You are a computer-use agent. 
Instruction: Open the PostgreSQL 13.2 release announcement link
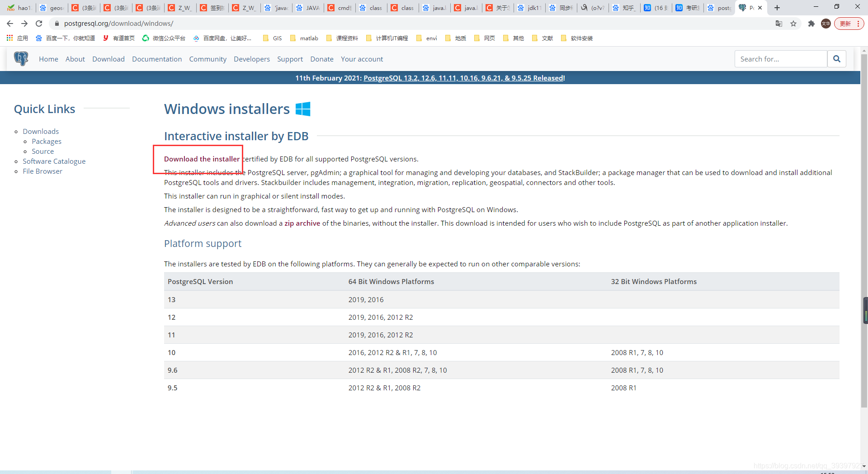pos(464,78)
